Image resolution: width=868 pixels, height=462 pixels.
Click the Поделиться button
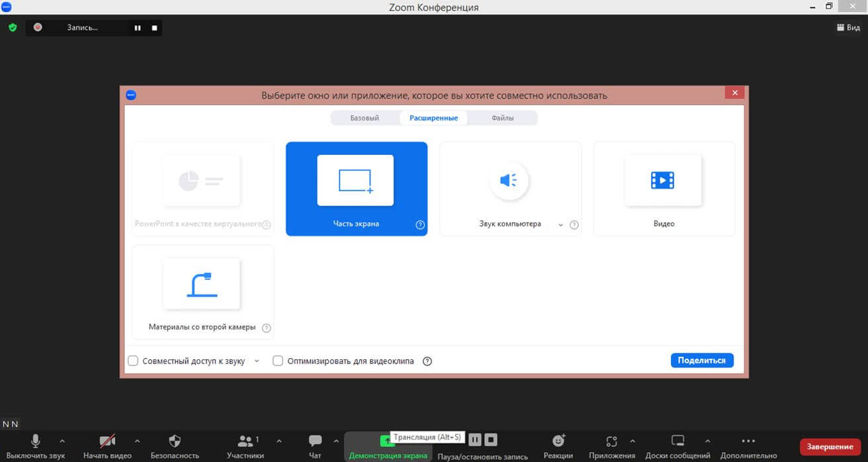(x=701, y=360)
